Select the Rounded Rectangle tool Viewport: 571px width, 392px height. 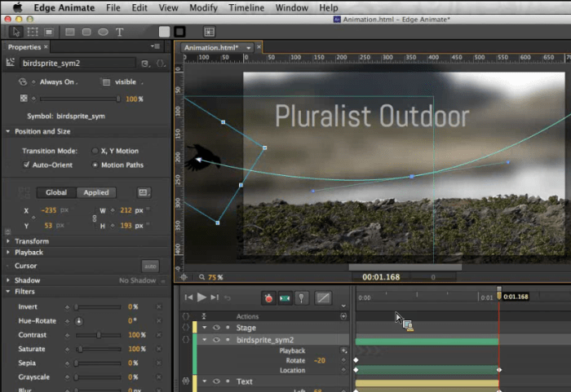click(86, 32)
